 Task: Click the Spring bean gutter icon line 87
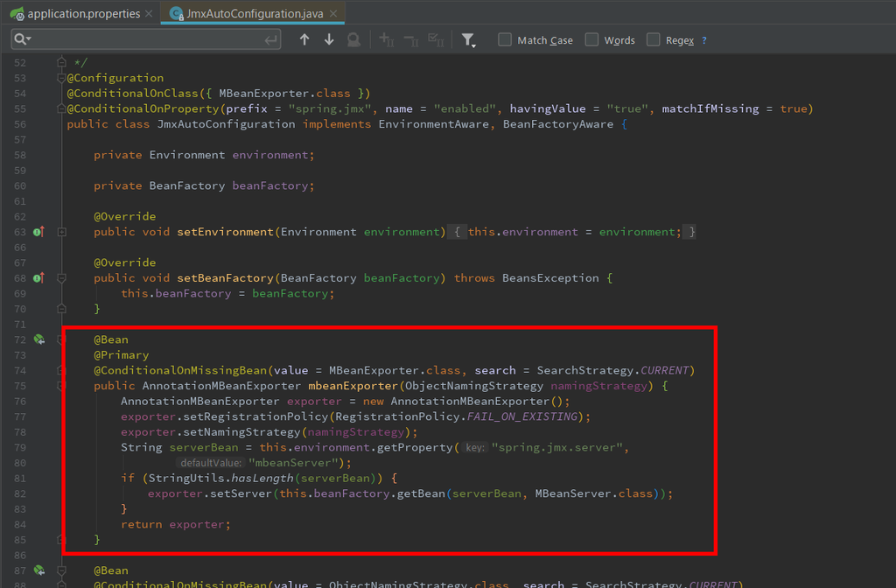pyautogui.click(x=38, y=570)
